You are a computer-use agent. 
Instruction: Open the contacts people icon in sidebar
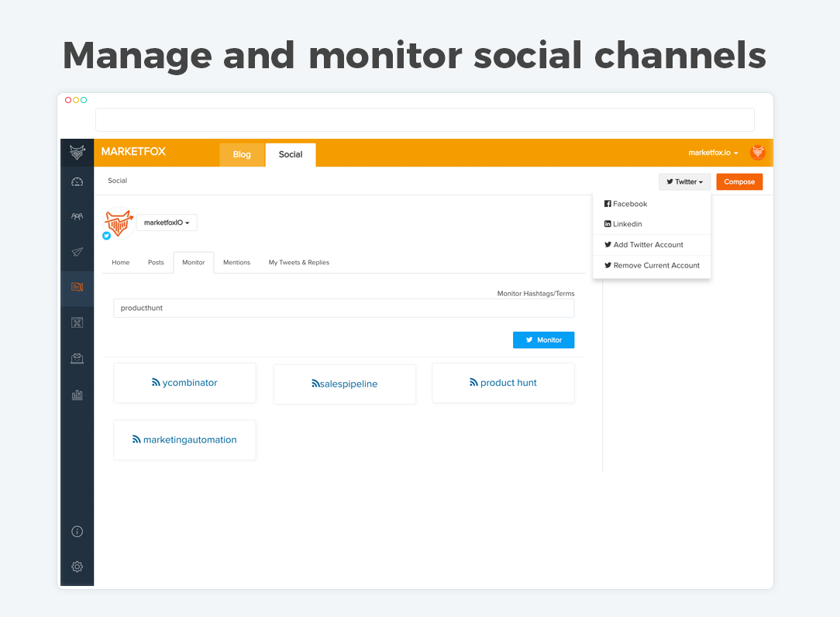tap(77, 216)
